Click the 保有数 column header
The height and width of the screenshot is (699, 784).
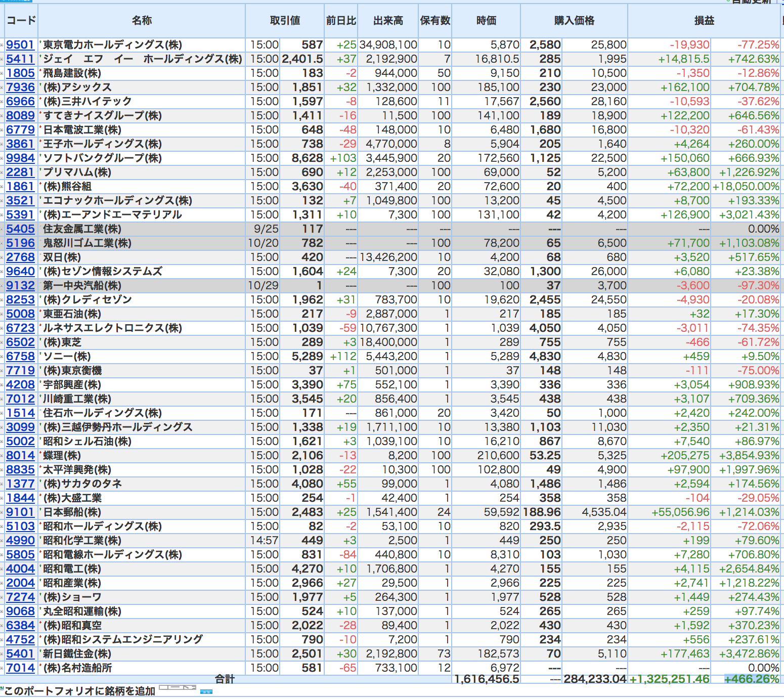(435, 21)
